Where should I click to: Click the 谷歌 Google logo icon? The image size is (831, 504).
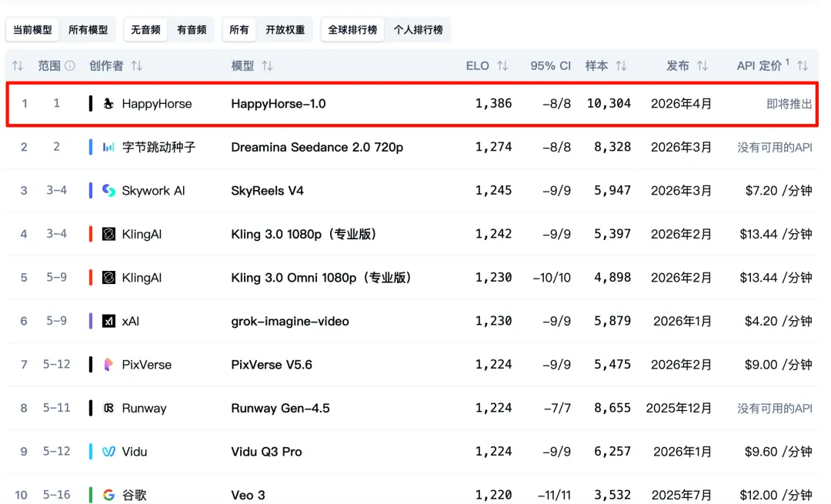coord(108,495)
